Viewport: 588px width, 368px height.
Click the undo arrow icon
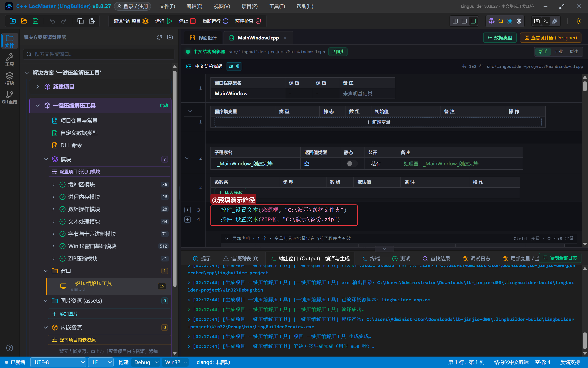pos(52,21)
